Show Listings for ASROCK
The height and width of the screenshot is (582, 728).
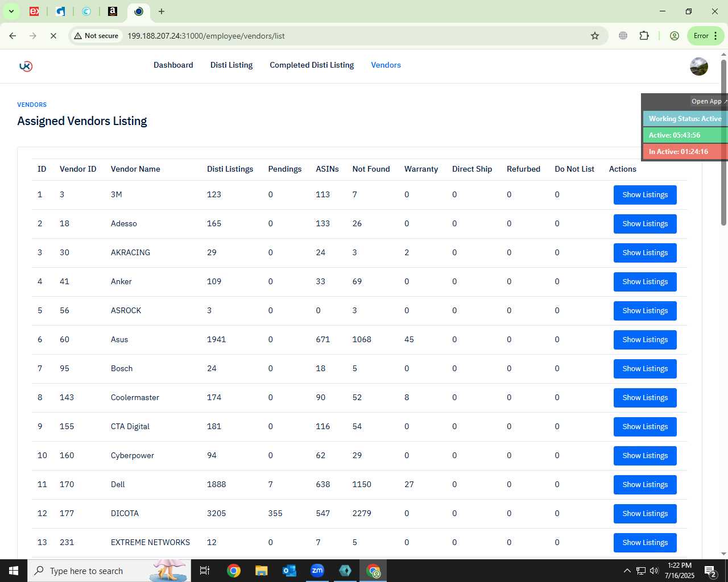click(x=645, y=311)
